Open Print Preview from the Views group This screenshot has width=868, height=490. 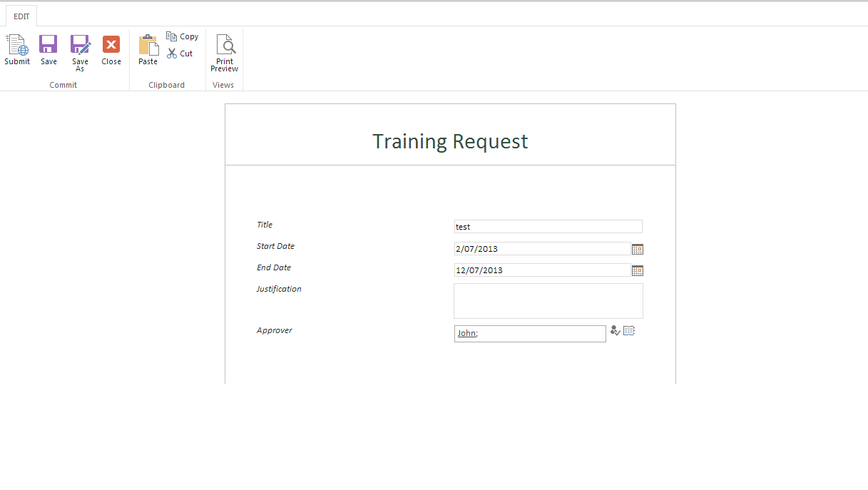pos(225,46)
